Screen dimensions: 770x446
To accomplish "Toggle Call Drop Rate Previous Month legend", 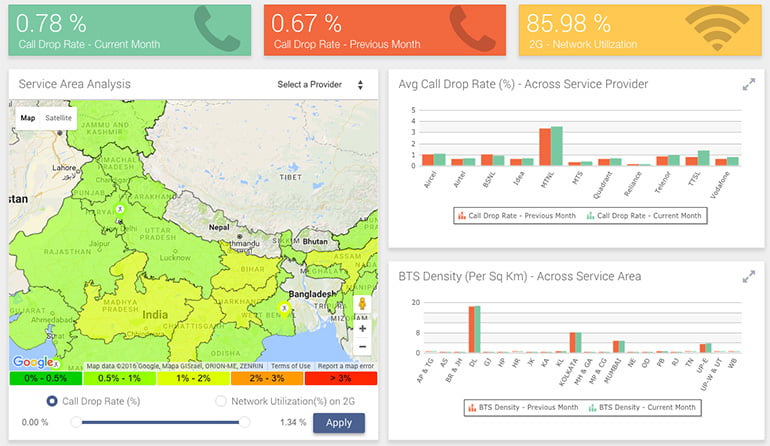I will point(517,216).
